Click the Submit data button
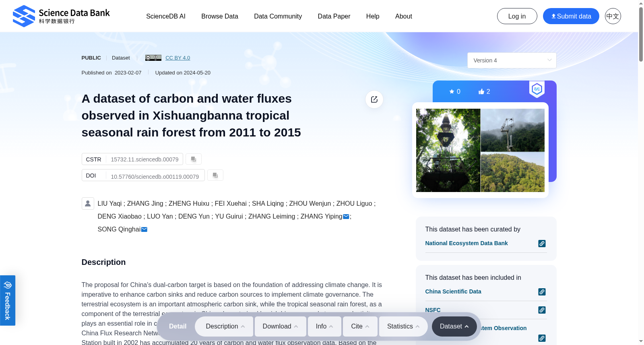This screenshot has width=644, height=345. [571, 16]
